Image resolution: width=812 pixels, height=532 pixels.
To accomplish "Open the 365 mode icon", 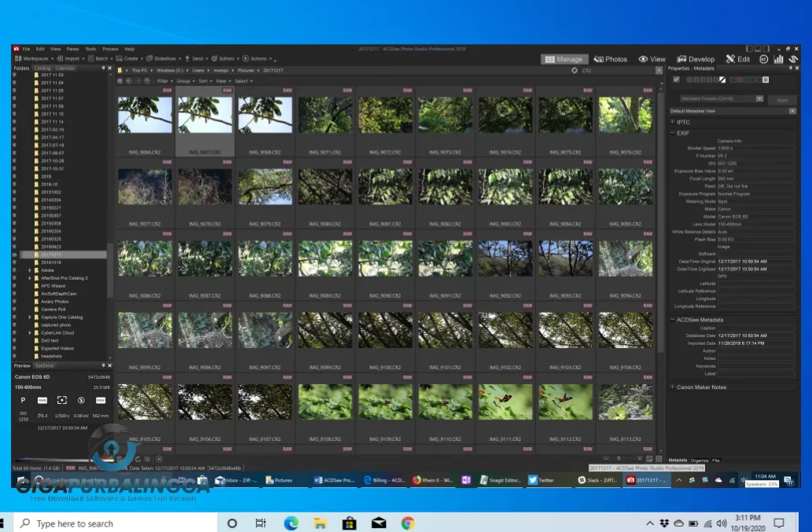I will [764, 59].
